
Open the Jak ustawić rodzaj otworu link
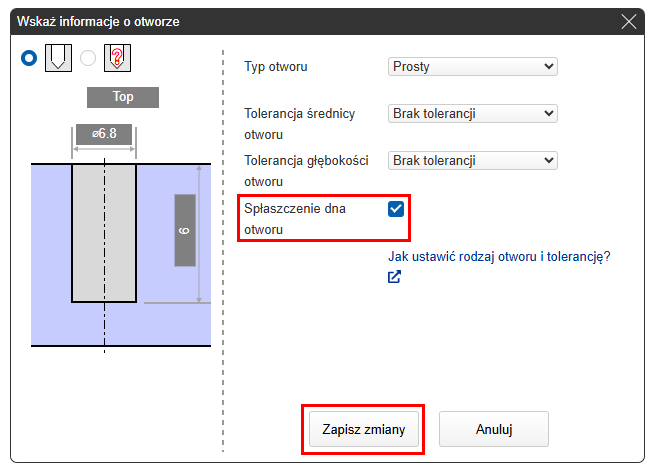499,257
